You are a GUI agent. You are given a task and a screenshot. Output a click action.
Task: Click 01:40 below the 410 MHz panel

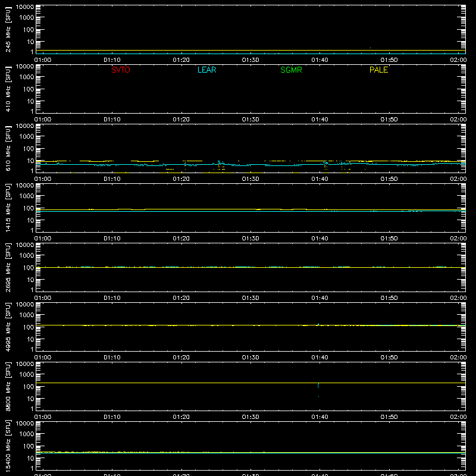click(320, 120)
